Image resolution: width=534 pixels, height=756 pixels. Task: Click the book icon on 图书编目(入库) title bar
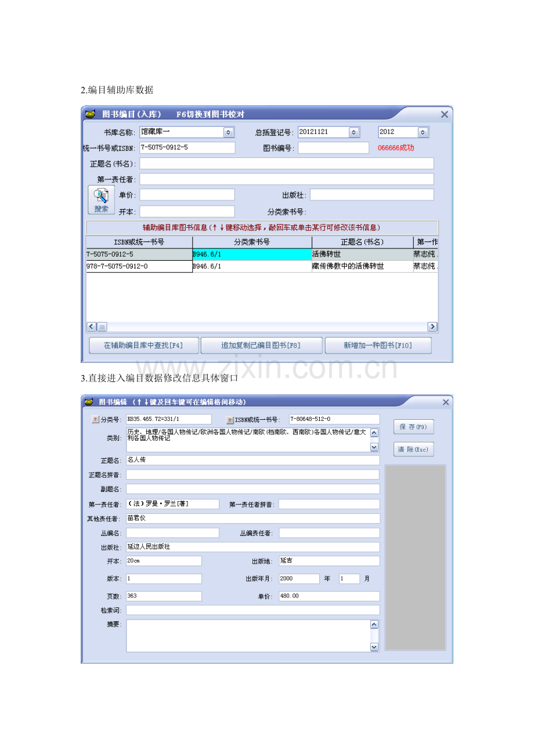point(90,113)
